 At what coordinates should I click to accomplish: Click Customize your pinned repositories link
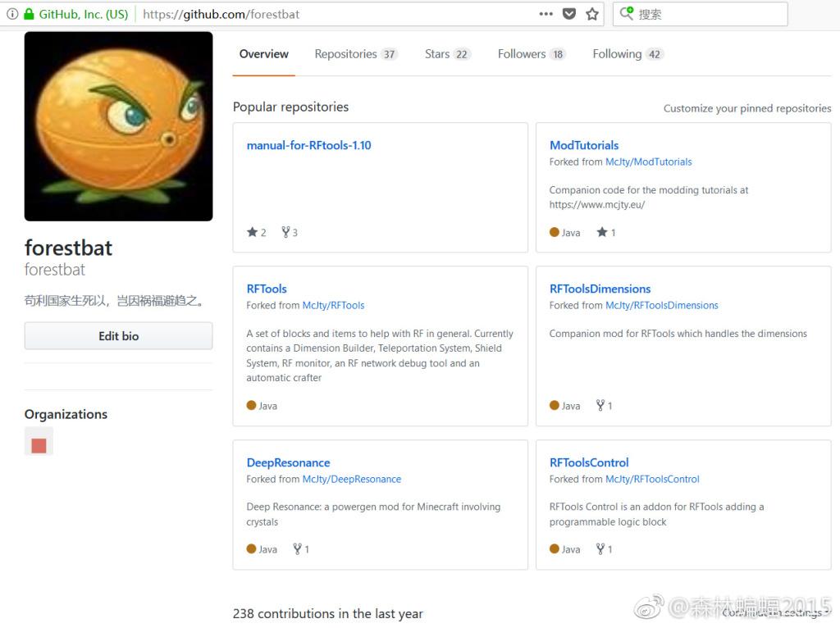click(747, 108)
